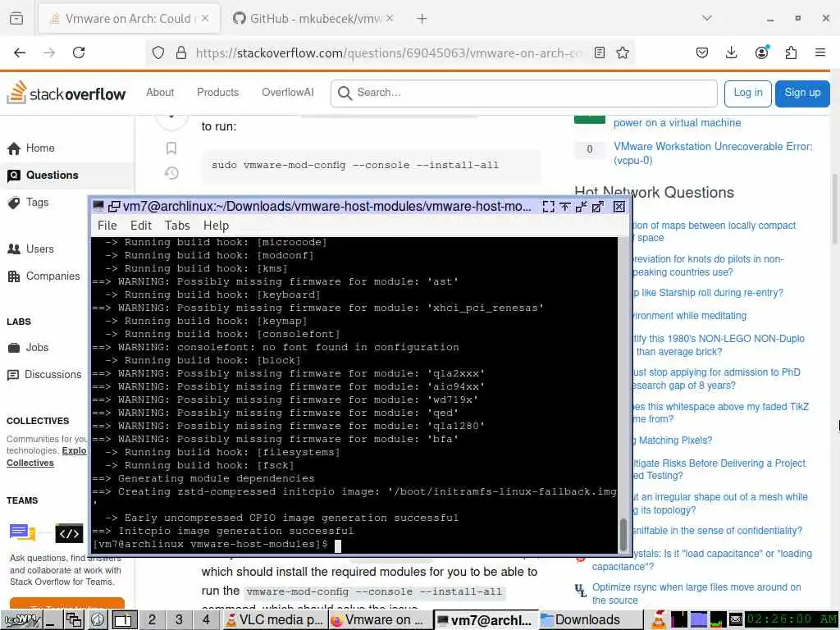Viewport: 840px width, 630px height.
Task: Close the Vmware on Arch tab
Action: click(x=205, y=19)
